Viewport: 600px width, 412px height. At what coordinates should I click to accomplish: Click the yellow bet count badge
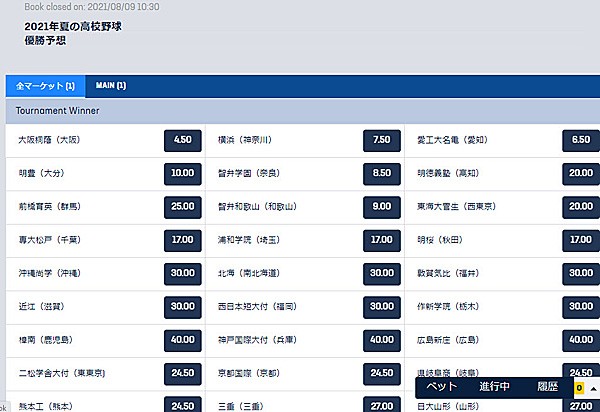[x=579, y=387]
